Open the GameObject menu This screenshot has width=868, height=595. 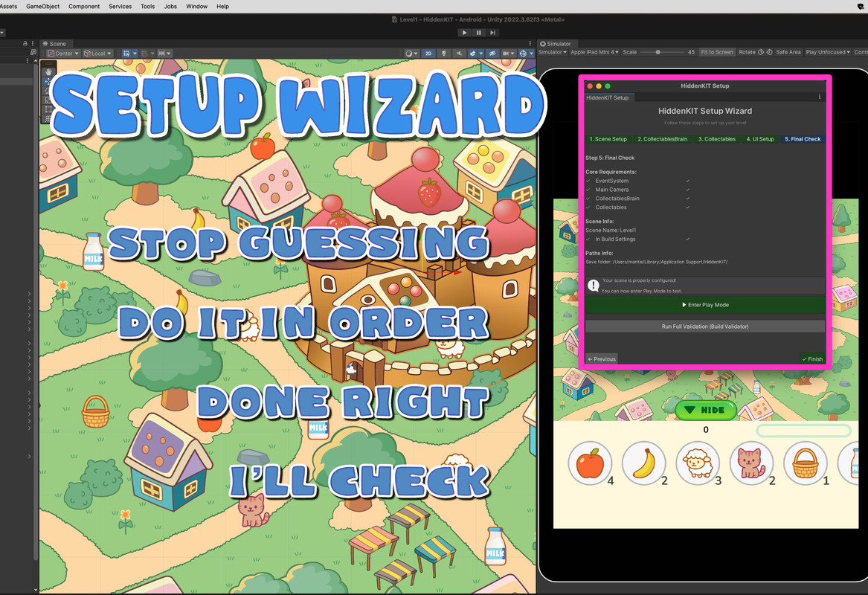click(42, 6)
